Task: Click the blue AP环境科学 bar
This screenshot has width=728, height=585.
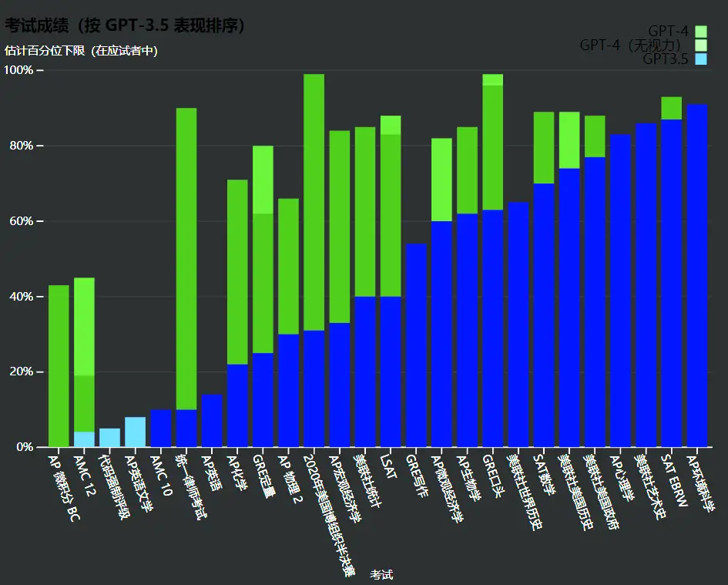Action: click(697, 276)
